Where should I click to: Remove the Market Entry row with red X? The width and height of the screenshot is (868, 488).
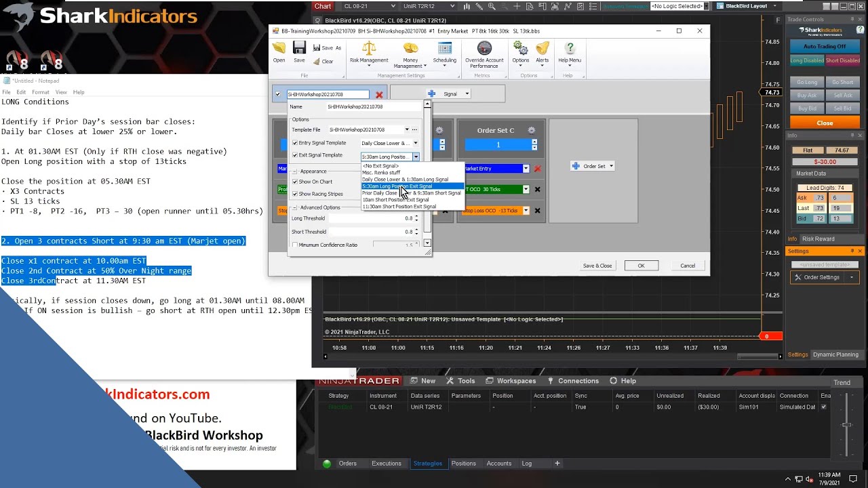538,169
